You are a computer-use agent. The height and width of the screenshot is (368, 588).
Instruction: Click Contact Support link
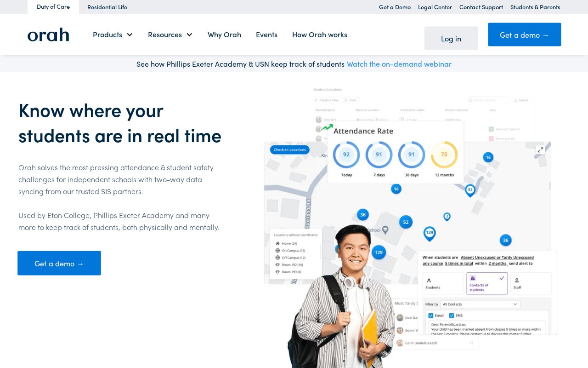(481, 7)
